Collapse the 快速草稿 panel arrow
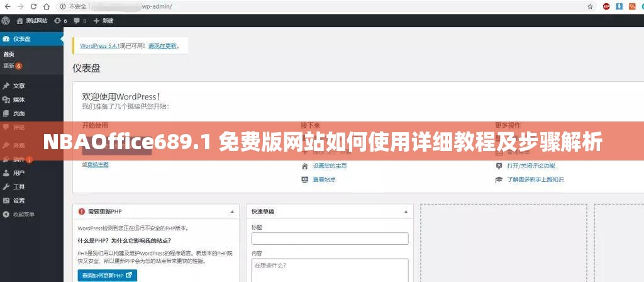Image resolution: width=644 pixels, height=282 pixels. (x=406, y=211)
